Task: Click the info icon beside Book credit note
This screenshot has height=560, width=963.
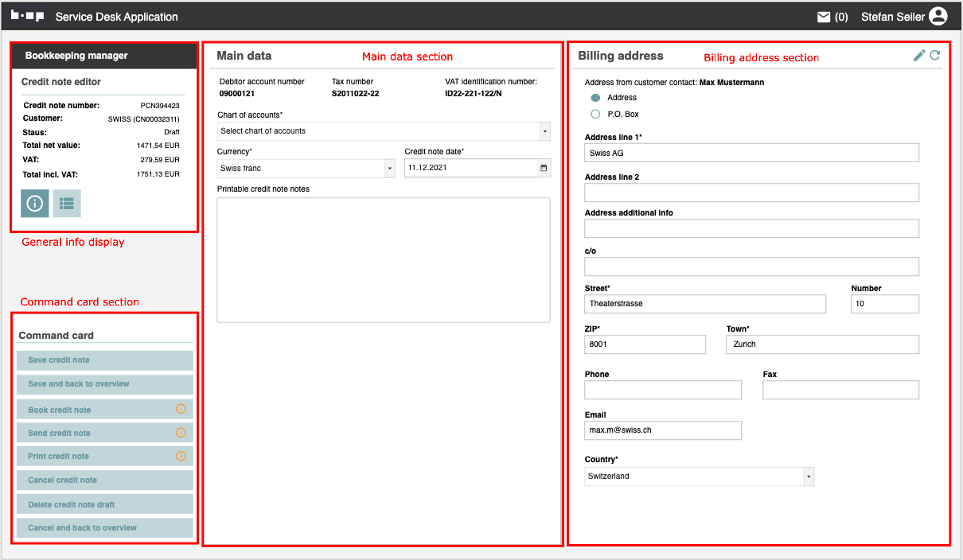Action: click(x=181, y=410)
